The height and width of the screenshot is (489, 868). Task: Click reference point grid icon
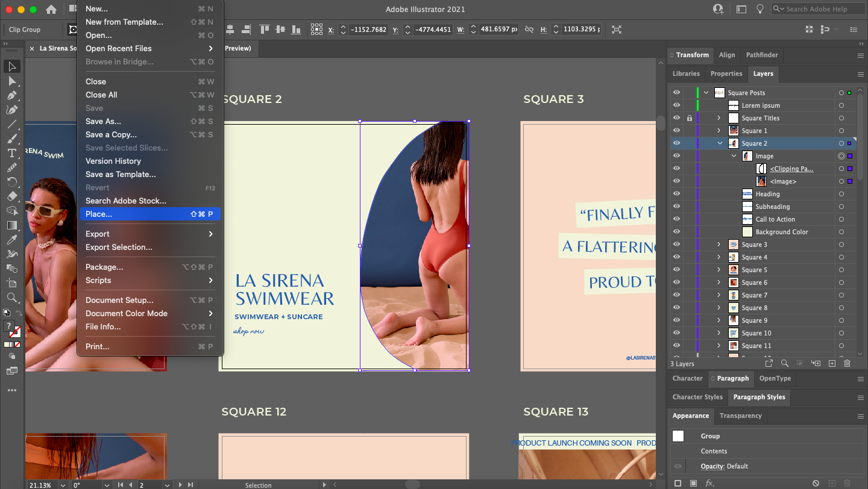[316, 29]
